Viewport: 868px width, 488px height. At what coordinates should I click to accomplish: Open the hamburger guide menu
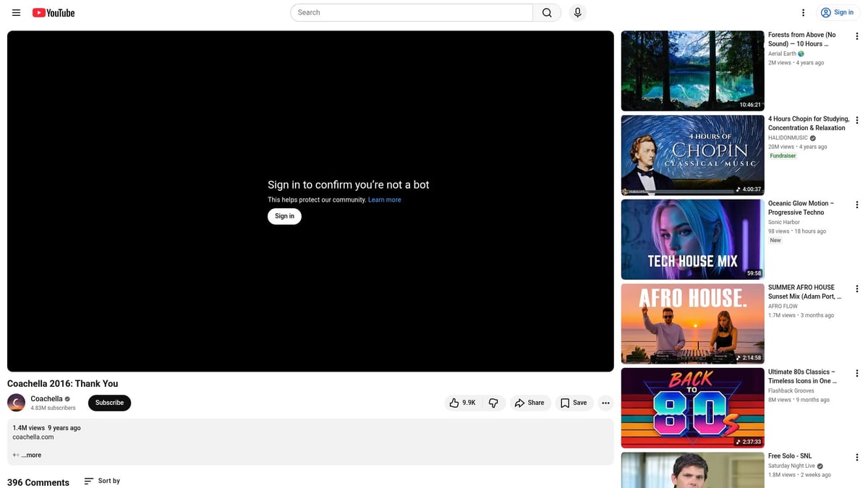pyautogui.click(x=16, y=12)
